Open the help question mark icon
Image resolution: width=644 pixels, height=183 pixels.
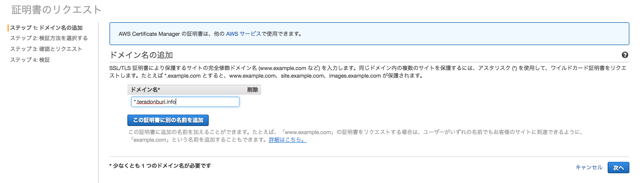tap(625, 55)
